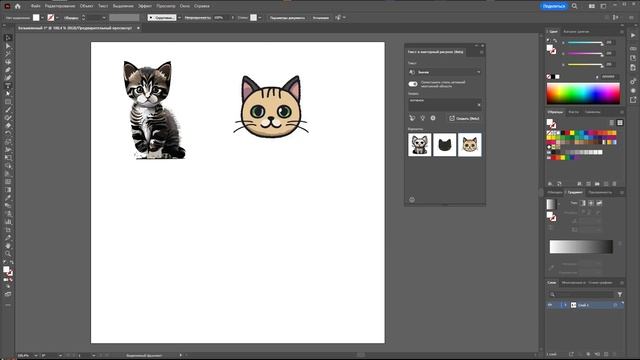Select the Hand tool
Image resolution: width=640 pixels, height=360 pixels.
point(8,246)
